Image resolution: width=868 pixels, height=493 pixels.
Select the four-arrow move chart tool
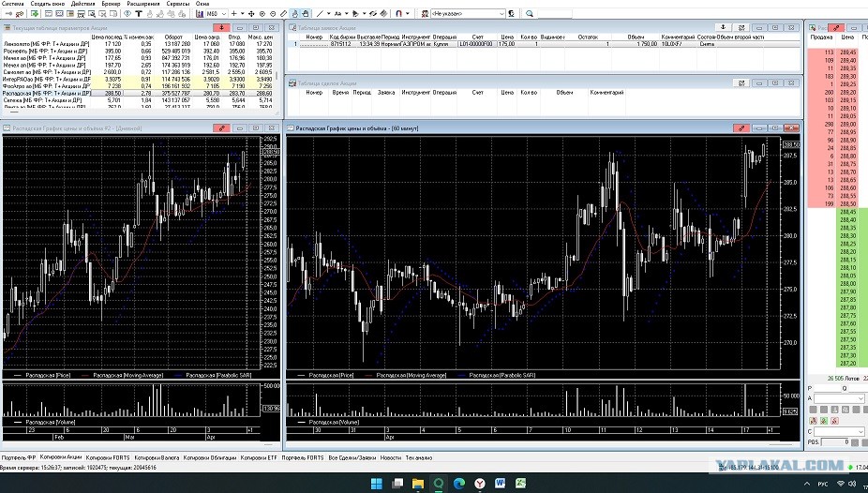[251, 13]
